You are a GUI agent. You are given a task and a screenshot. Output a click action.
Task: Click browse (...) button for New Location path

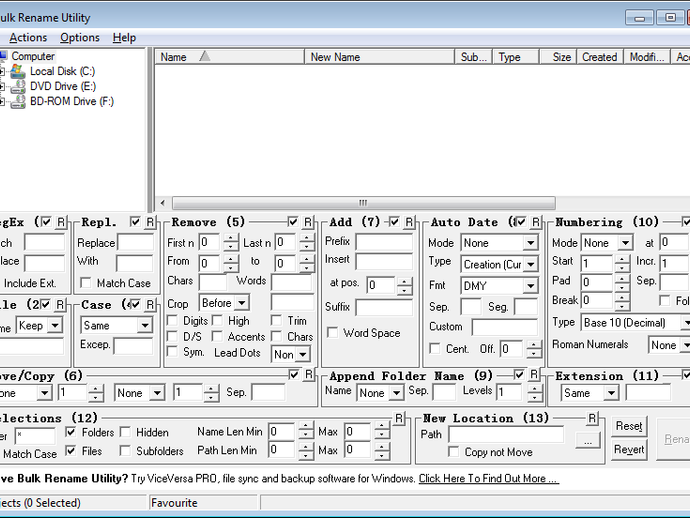587,440
